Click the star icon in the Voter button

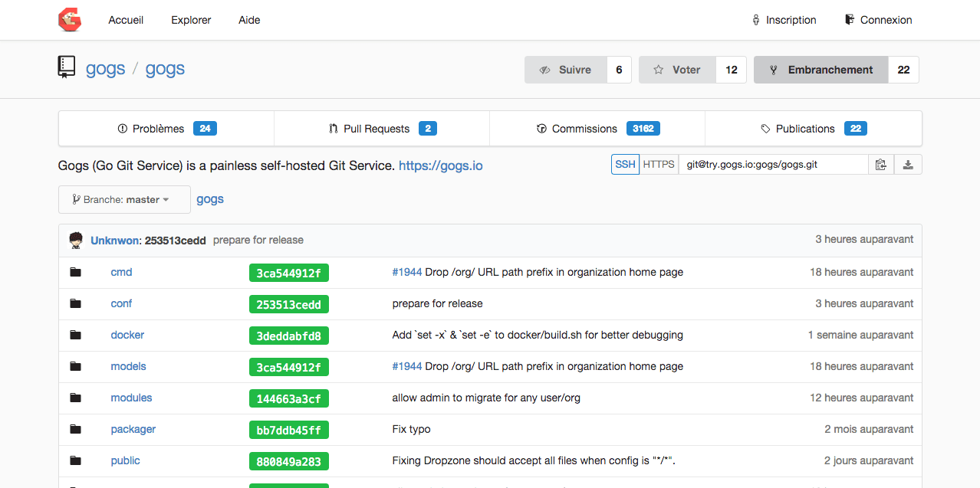point(658,70)
